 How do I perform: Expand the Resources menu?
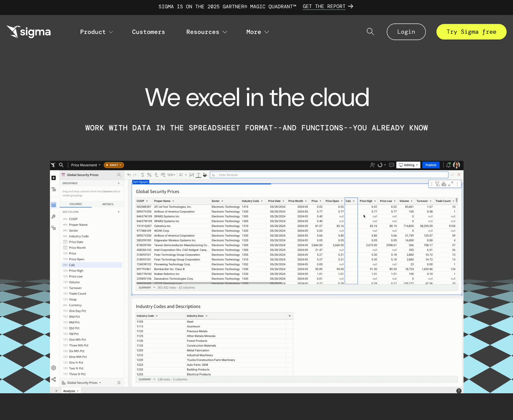tap(207, 32)
